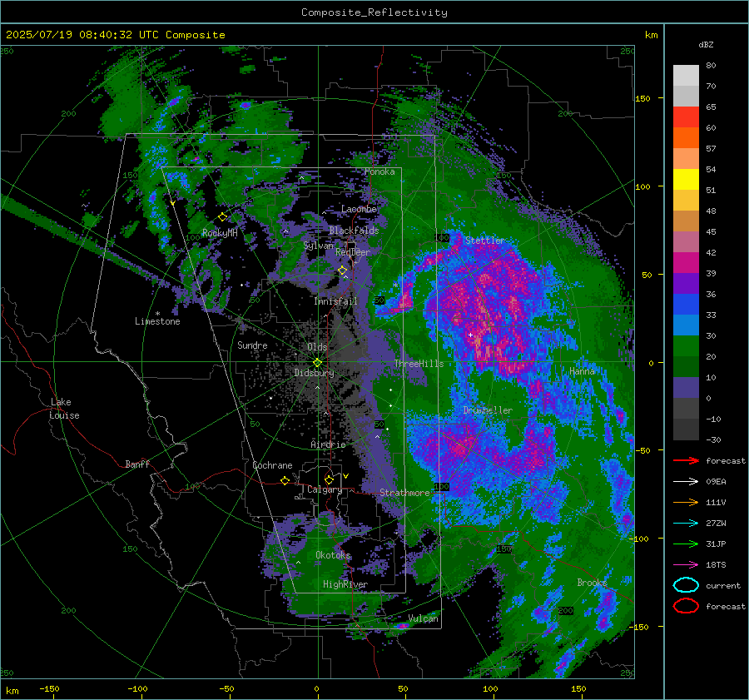
Task: Click the Composite_Reflectivity title text
Action: tap(374, 12)
